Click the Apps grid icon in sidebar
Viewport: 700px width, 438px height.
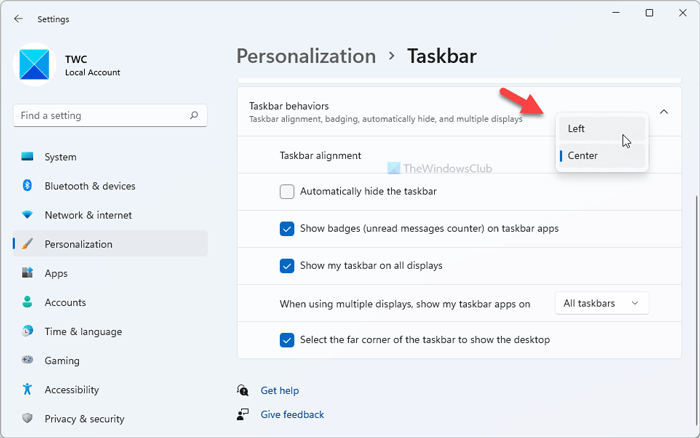27,273
